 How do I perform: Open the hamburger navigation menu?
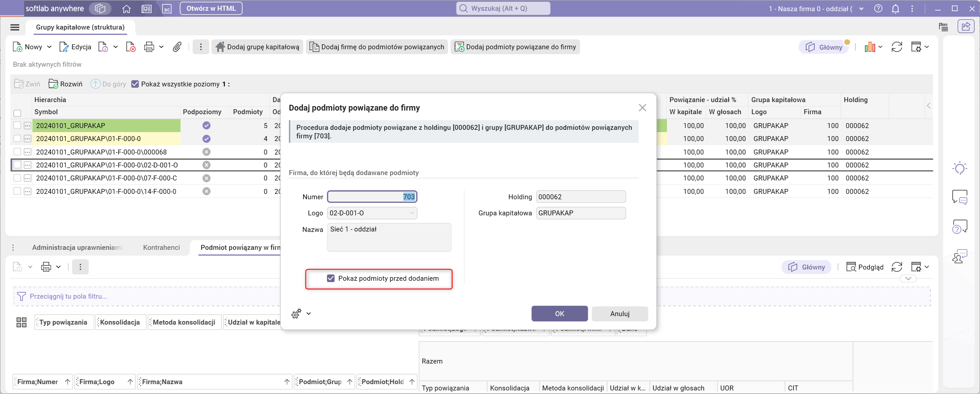pos(15,27)
